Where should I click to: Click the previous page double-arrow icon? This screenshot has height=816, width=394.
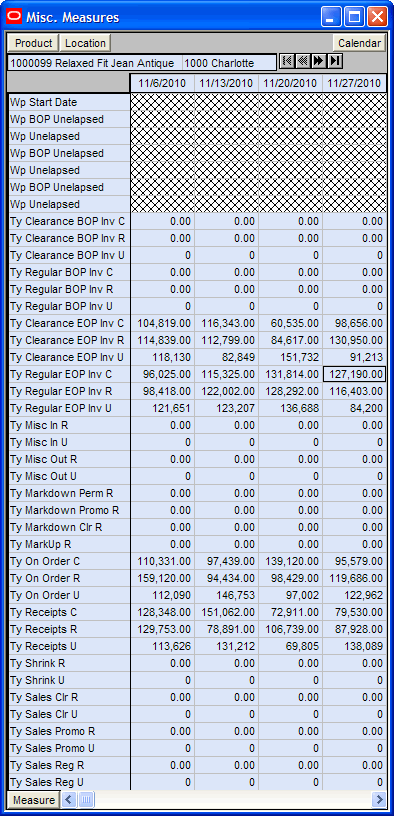[x=302, y=61]
